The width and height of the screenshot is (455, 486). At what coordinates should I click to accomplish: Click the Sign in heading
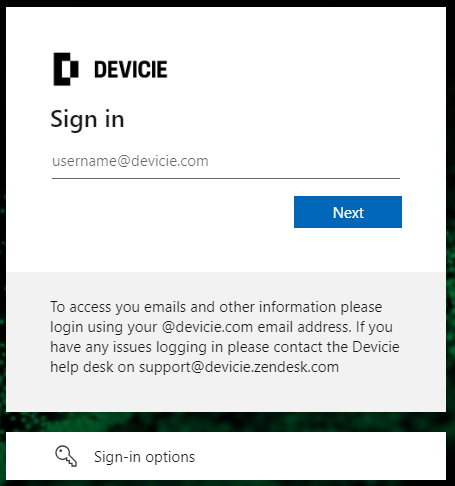click(87, 119)
